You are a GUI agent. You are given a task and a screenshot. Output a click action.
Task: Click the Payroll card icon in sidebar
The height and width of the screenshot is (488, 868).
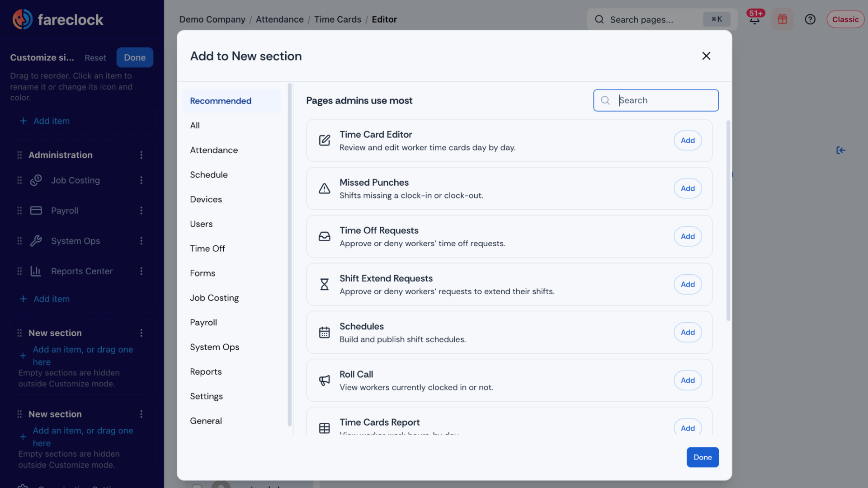coord(36,211)
